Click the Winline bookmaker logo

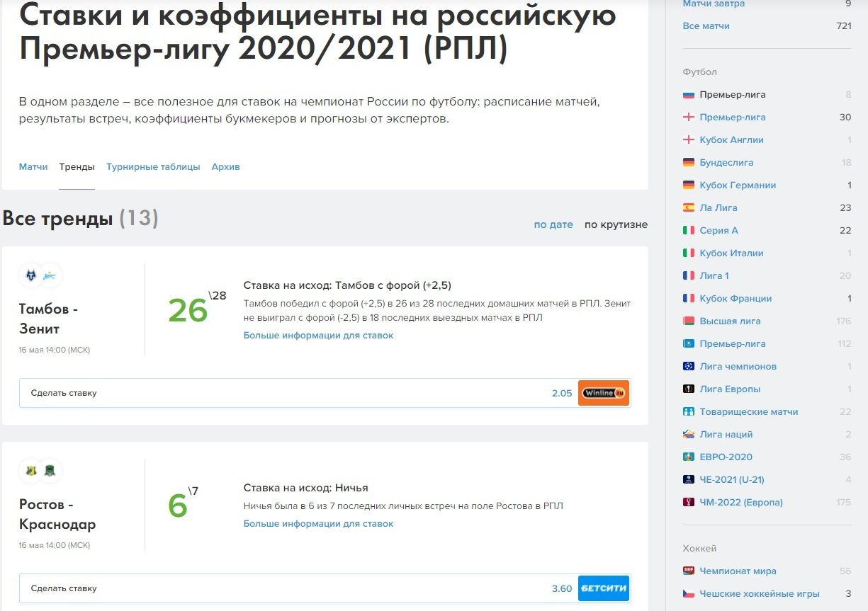pyautogui.click(x=603, y=393)
